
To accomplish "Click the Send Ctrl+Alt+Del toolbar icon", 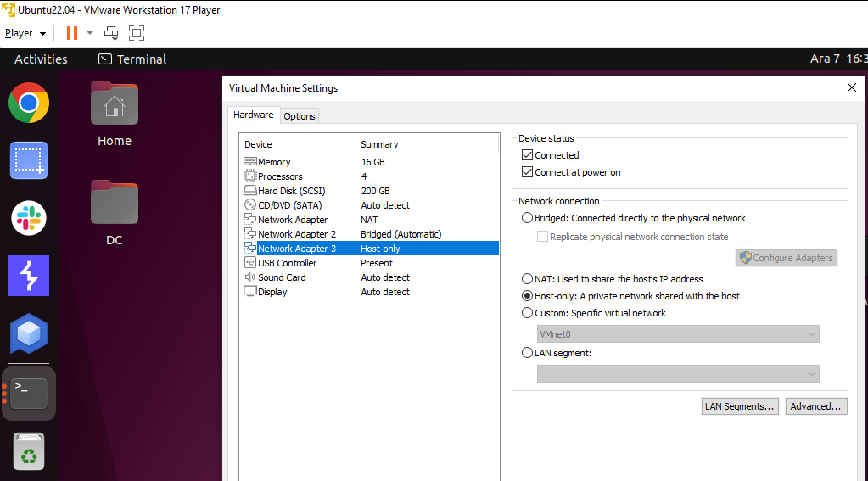I will click(x=111, y=33).
